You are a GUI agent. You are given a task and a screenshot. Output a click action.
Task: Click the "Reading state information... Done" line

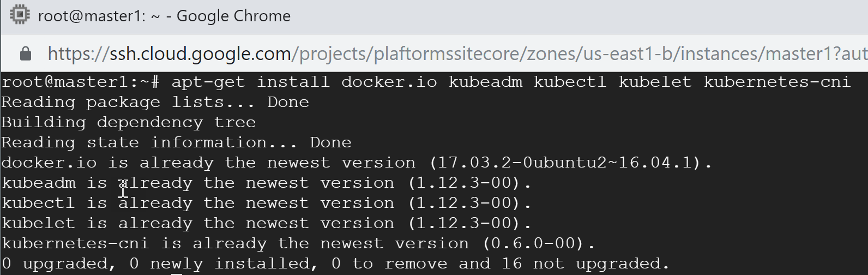(x=176, y=143)
